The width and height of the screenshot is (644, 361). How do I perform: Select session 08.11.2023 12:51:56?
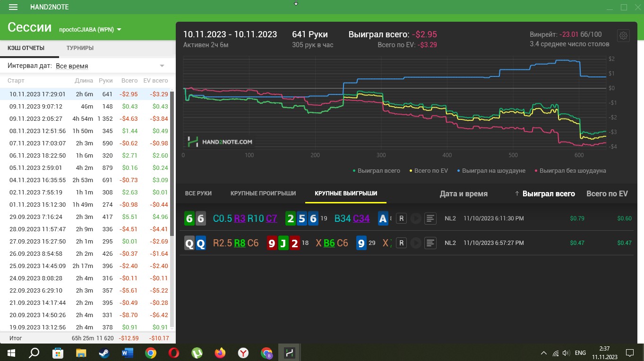tap(85, 131)
